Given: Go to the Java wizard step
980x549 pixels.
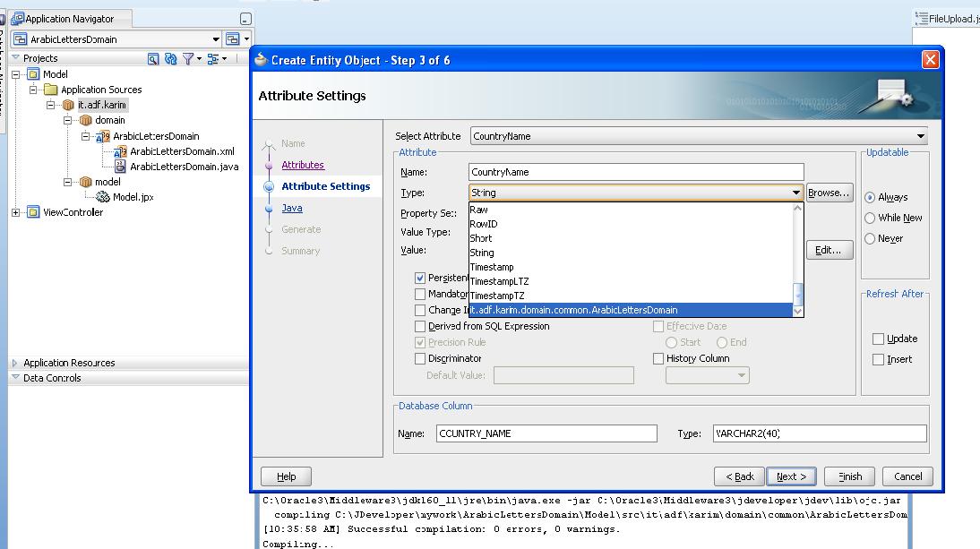Looking at the screenshot, I should point(292,208).
